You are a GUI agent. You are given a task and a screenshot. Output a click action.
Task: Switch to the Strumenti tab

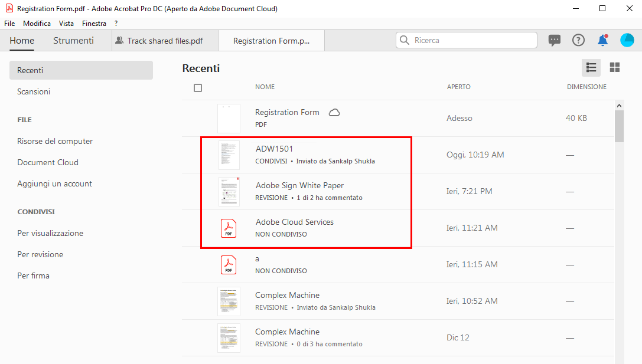[x=73, y=41]
